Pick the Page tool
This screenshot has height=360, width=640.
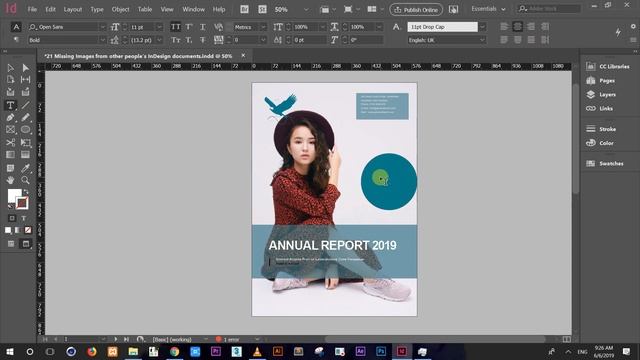pyautogui.click(x=10, y=80)
